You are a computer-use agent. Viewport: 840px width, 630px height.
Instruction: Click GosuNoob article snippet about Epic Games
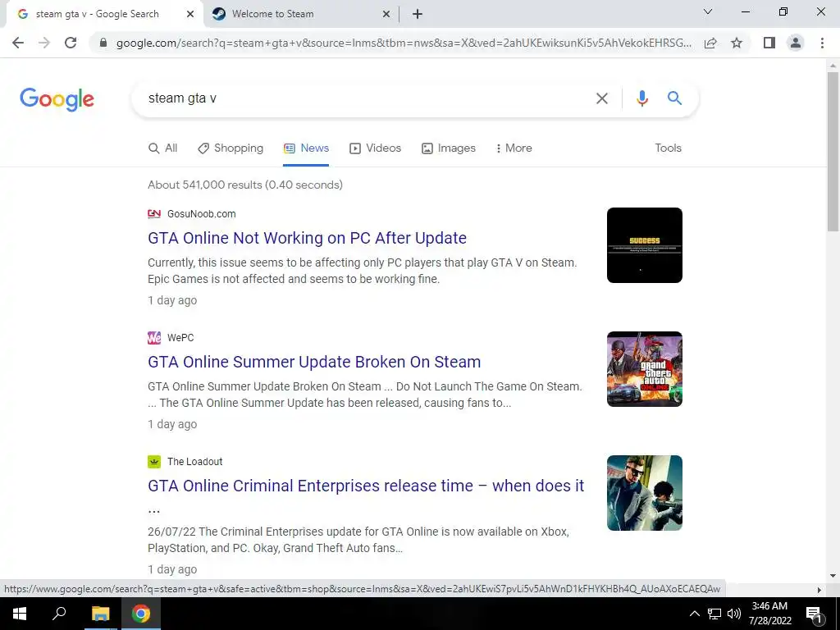[x=363, y=271]
